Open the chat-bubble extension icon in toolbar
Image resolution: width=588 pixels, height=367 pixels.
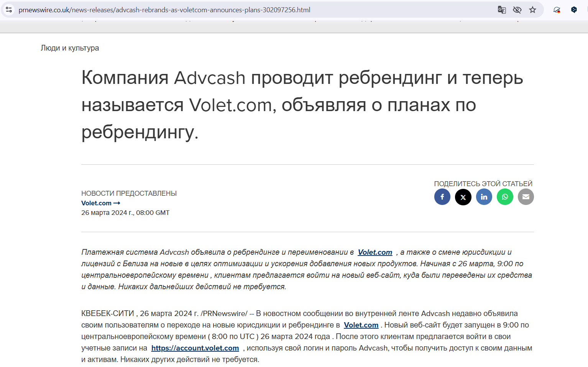click(x=557, y=10)
